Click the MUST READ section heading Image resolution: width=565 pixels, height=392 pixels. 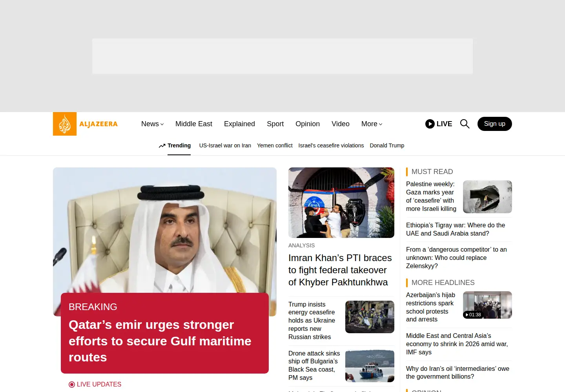432,172
